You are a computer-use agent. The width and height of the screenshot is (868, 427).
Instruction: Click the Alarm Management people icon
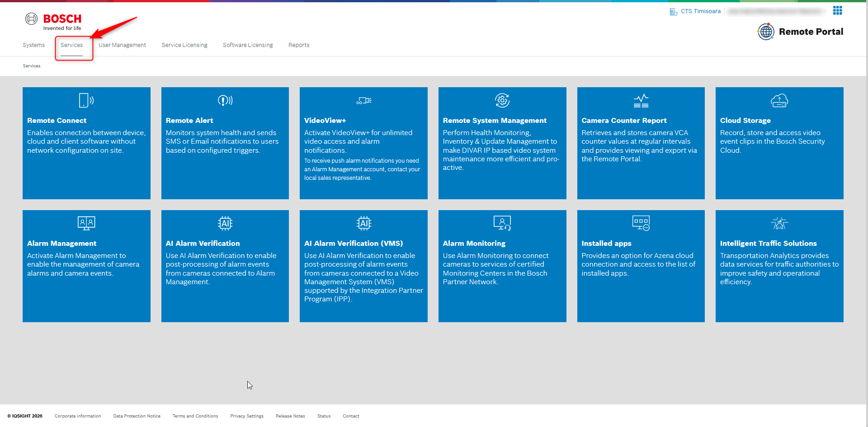[x=86, y=223]
